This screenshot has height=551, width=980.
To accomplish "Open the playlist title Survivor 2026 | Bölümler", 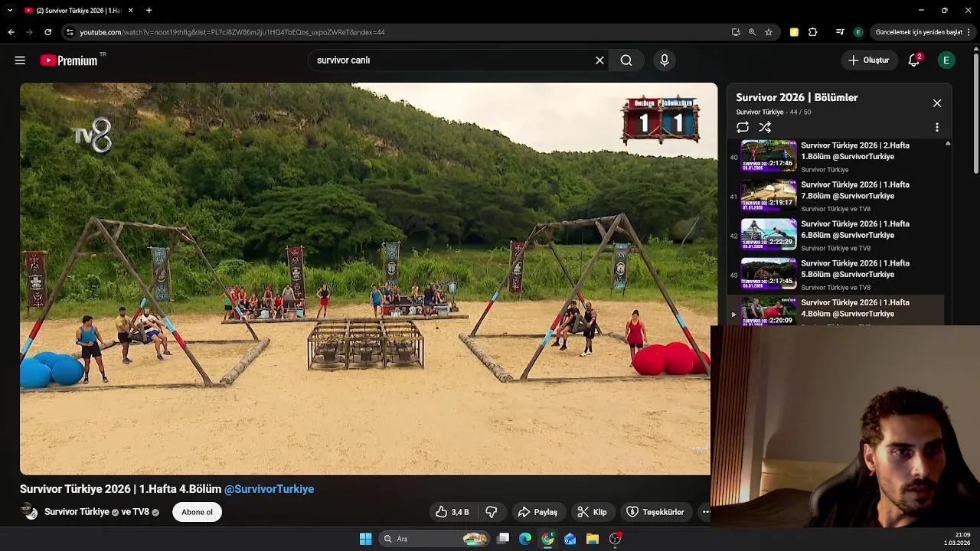I will click(x=797, y=98).
